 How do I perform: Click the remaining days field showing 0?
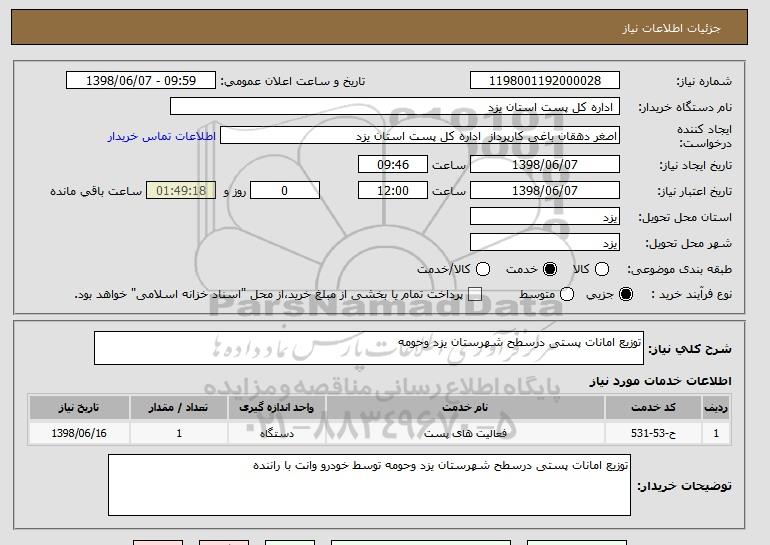click(285, 191)
